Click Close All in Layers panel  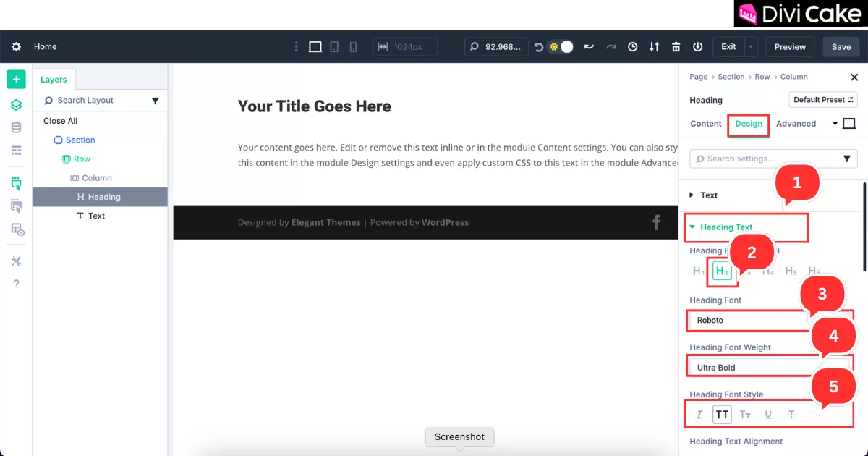coord(60,121)
